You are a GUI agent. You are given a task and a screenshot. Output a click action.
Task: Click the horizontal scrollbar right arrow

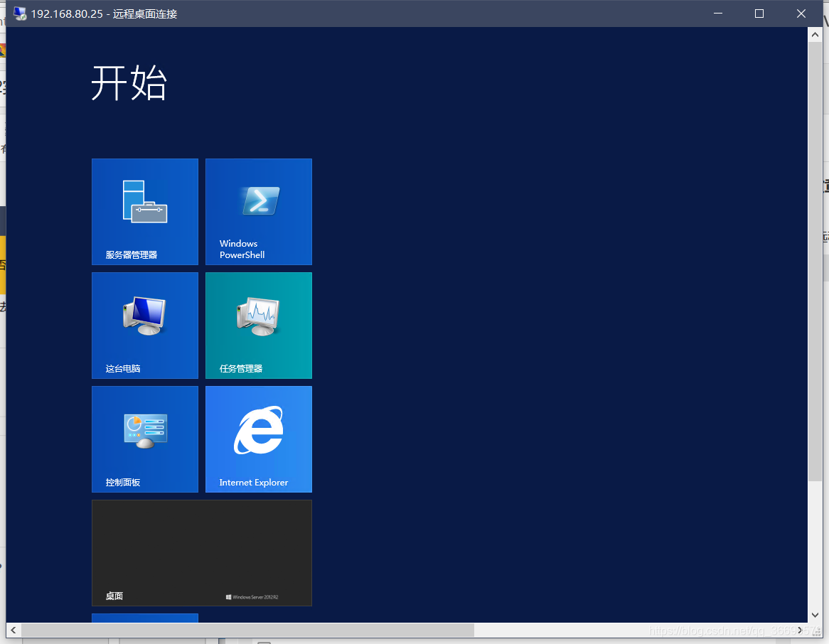click(x=801, y=630)
